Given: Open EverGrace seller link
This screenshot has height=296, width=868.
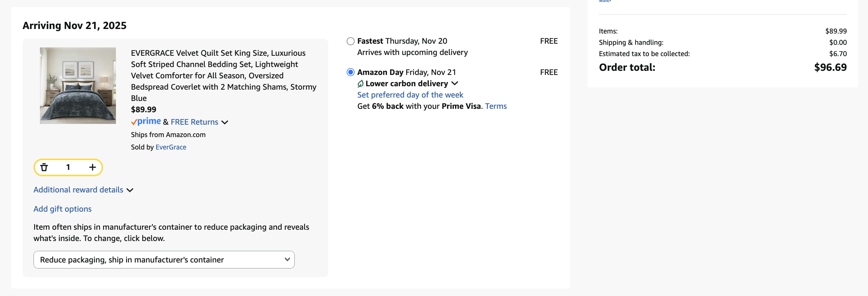Looking at the screenshot, I should click(171, 147).
